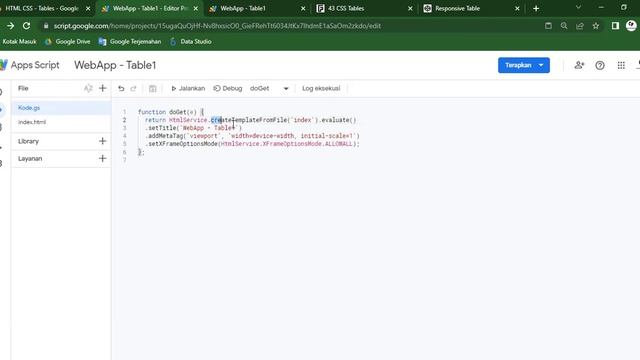Click the WebApp - Table1 project title
The image size is (640, 360).
115,65
